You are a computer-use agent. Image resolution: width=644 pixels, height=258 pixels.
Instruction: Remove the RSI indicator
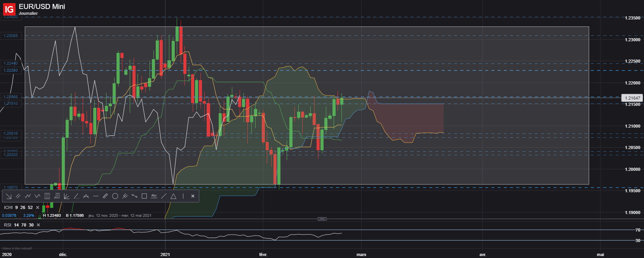(x=38, y=225)
